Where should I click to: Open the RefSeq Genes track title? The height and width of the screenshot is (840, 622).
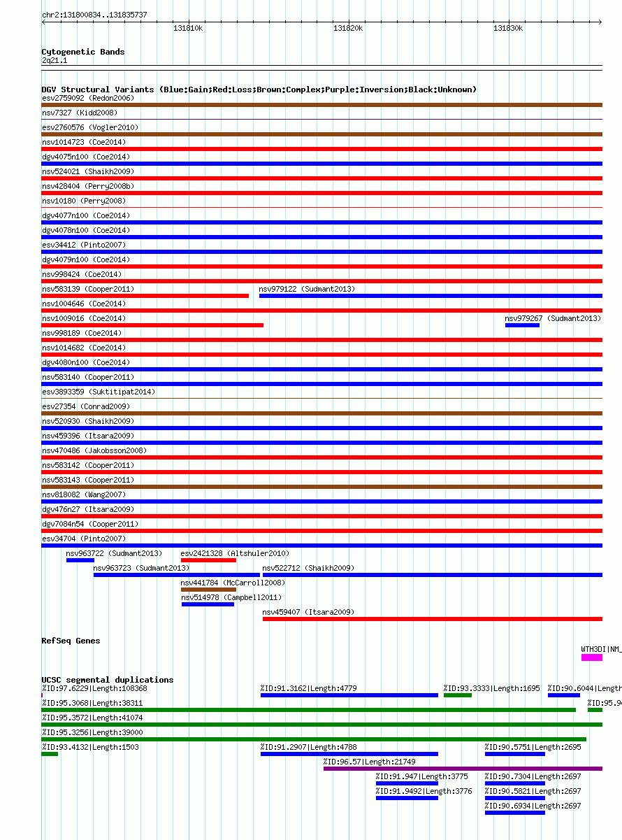pyautogui.click(x=71, y=641)
